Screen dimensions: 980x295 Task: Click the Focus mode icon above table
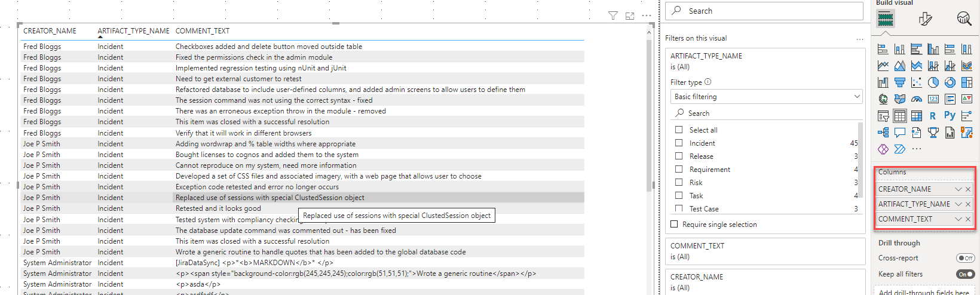(x=629, y=16)
